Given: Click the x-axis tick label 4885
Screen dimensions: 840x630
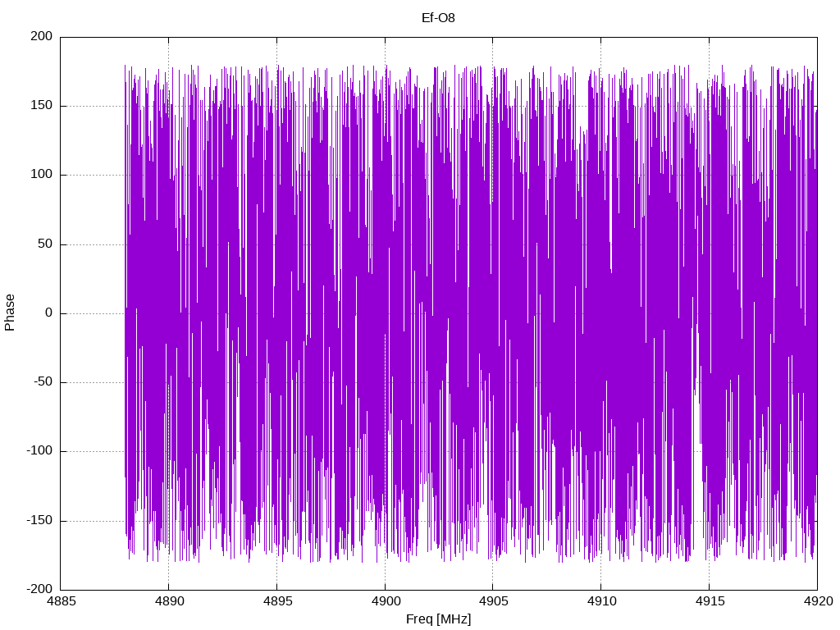Looking at the screenshot, I should (x=61, y=601).
